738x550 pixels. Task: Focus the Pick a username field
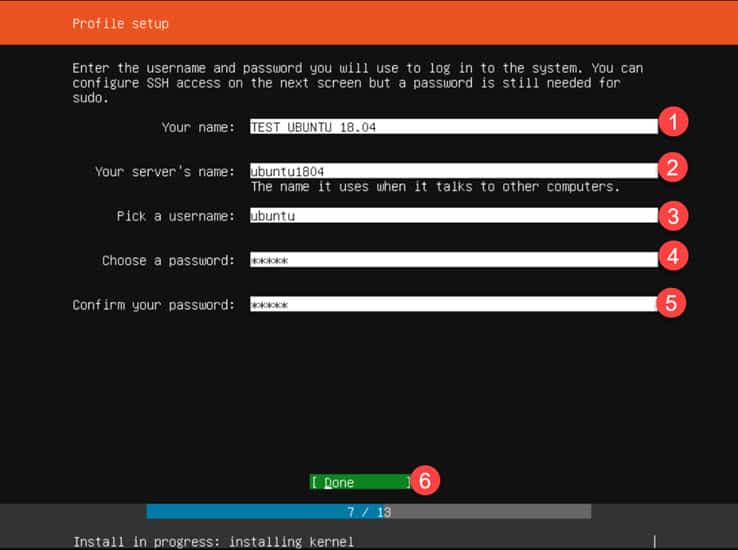click(454, 215)
